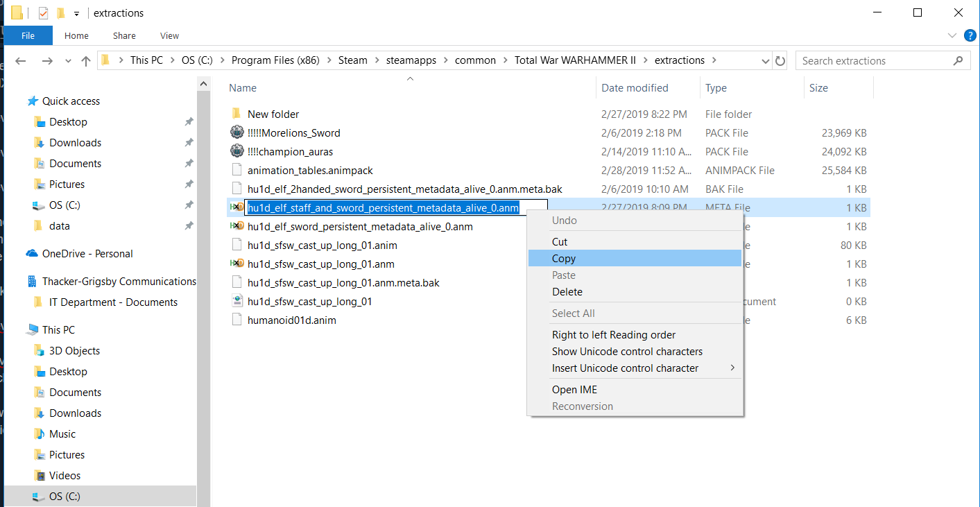Click the search magnifier icon
The height and width of the screenshot is (507, 980).
958,60
